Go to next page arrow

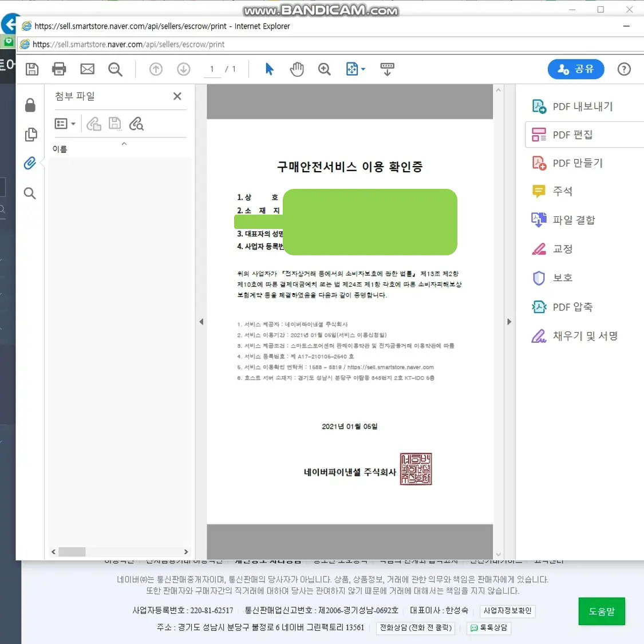[184, 69]
